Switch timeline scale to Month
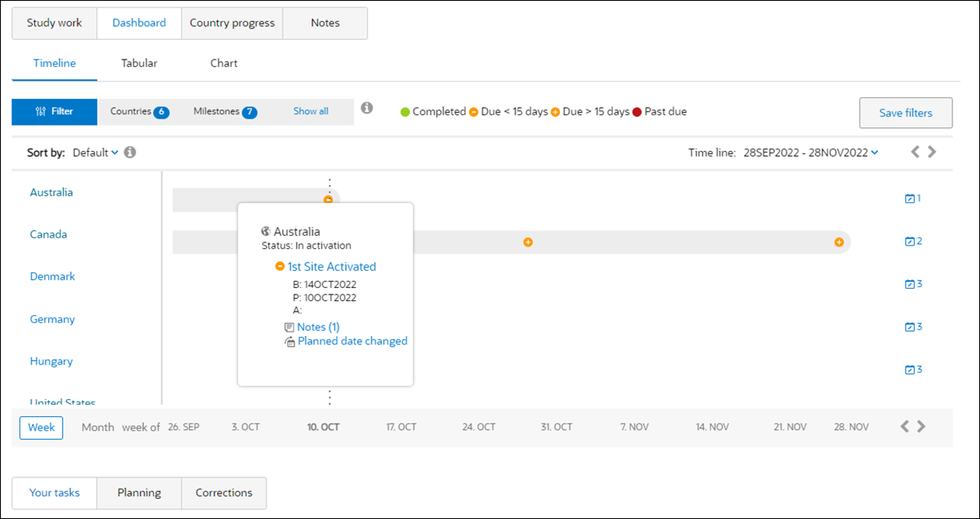 click(98, 427)
